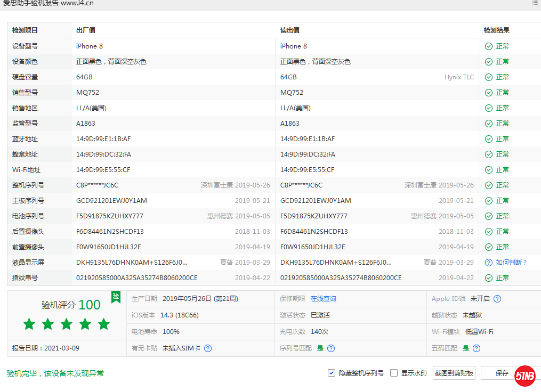
Task: Uncheck the 隐藏整机序列号 checkbox
Action: (332, 373)
